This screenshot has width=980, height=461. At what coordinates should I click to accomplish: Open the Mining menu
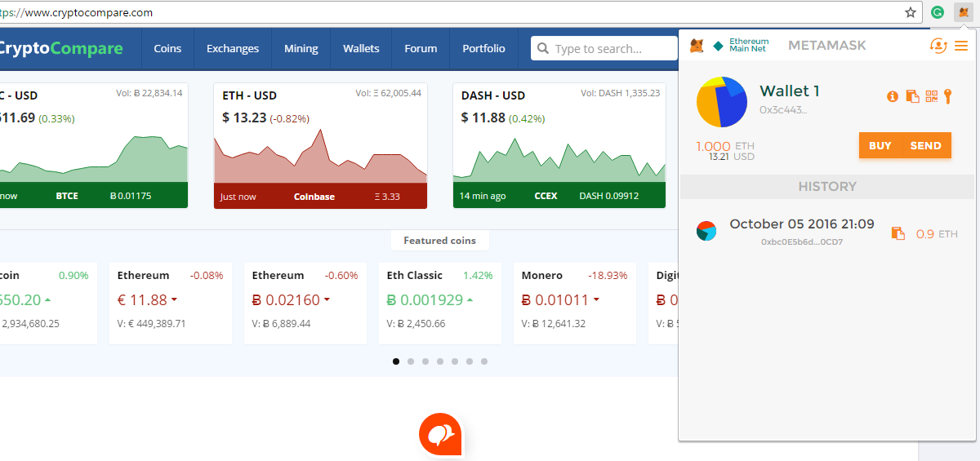tap(301, 49)
